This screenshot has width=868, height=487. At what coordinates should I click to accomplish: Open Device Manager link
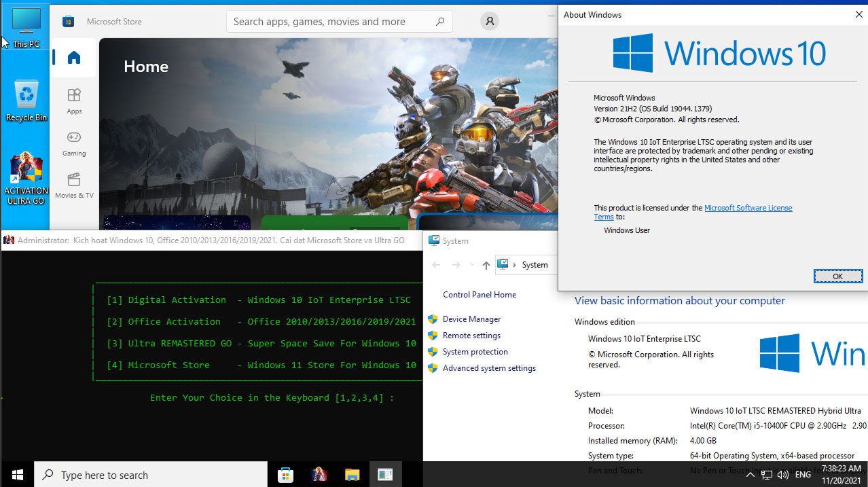click(x=471, y=319)
